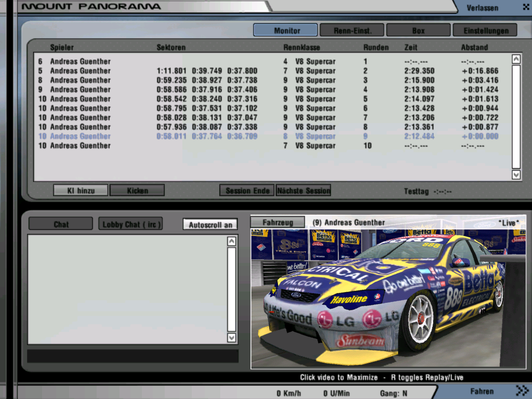Click the chat box scroll-up arrow
This screenshot has height=399, width=532.
click(232, 241)
